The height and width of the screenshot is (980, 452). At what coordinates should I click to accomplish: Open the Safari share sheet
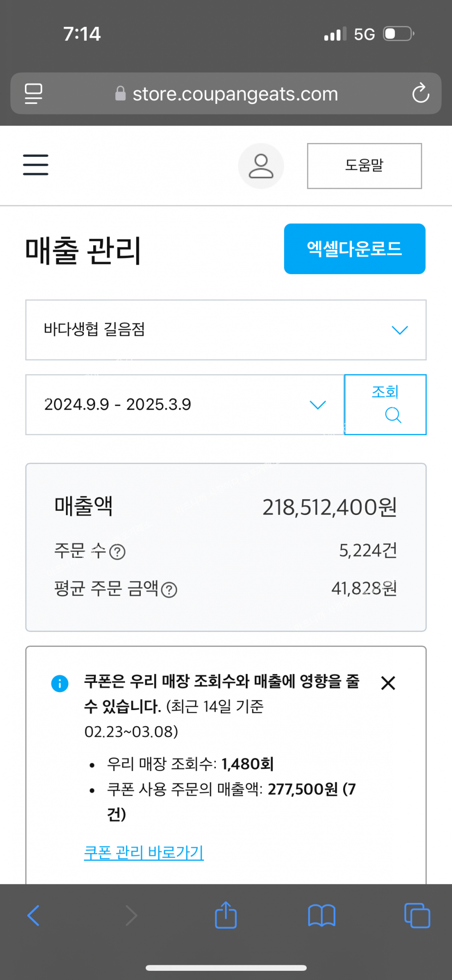pos(226,915)
